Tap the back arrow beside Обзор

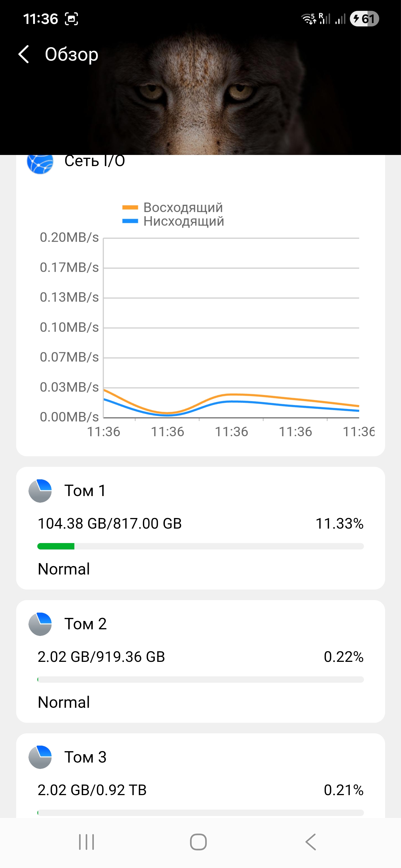tap(24, 54)
